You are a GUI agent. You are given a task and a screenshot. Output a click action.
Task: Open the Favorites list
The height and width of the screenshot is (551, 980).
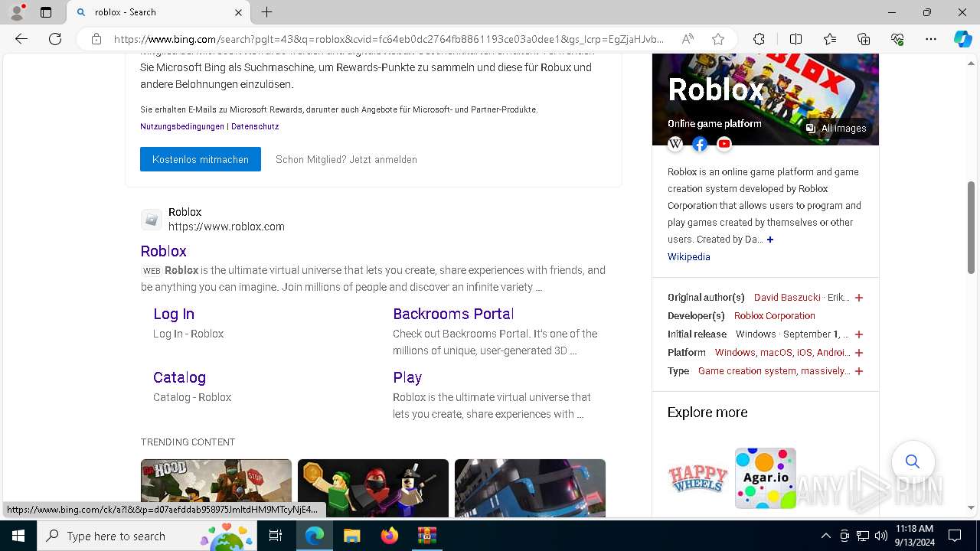click(x=830, y=39)
